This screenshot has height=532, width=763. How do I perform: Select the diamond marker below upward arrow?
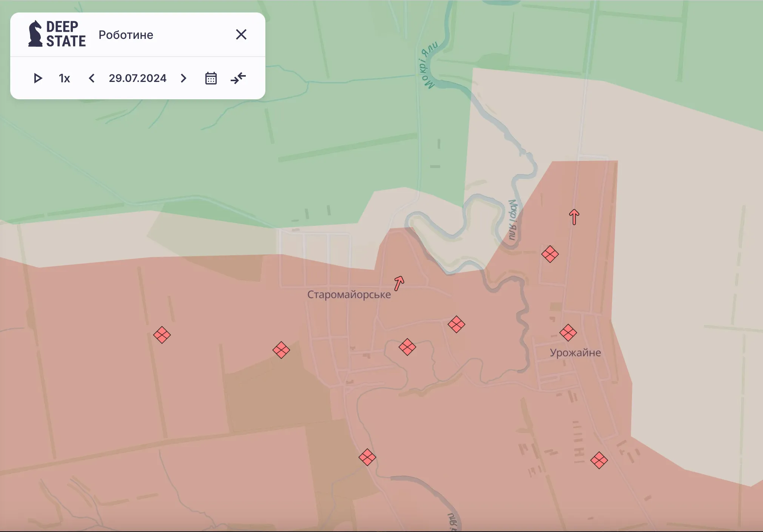pos(550,254)
